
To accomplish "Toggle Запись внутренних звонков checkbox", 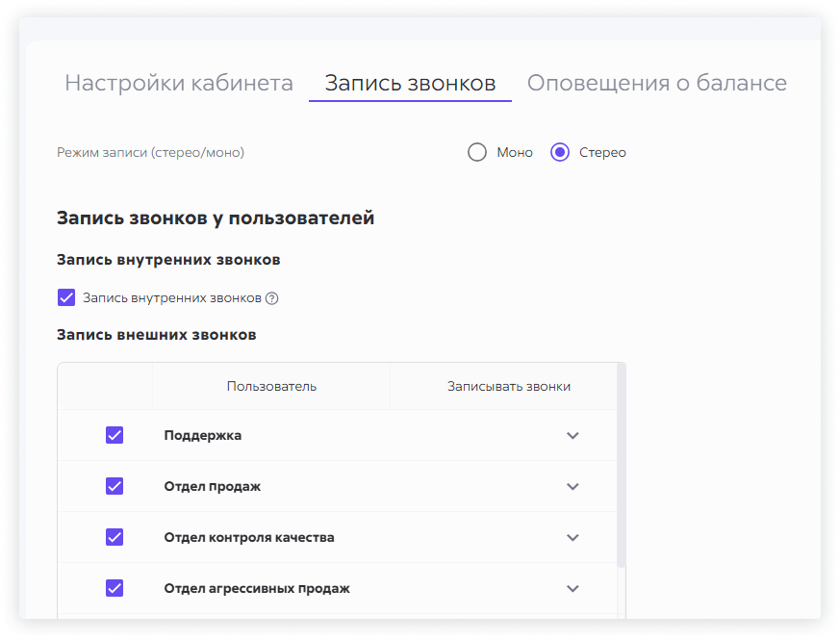I will 66,297.
